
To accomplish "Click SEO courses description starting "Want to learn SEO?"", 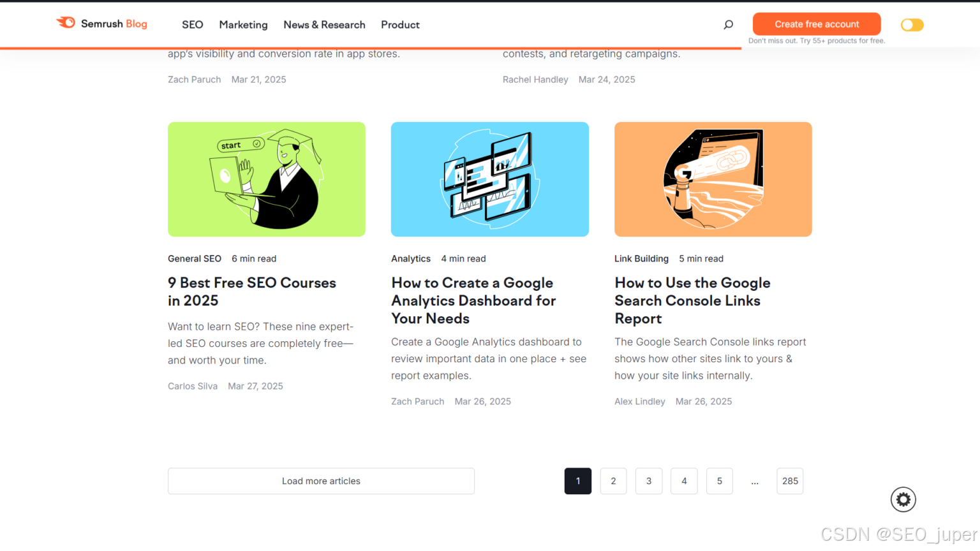I will click(260, 343).
